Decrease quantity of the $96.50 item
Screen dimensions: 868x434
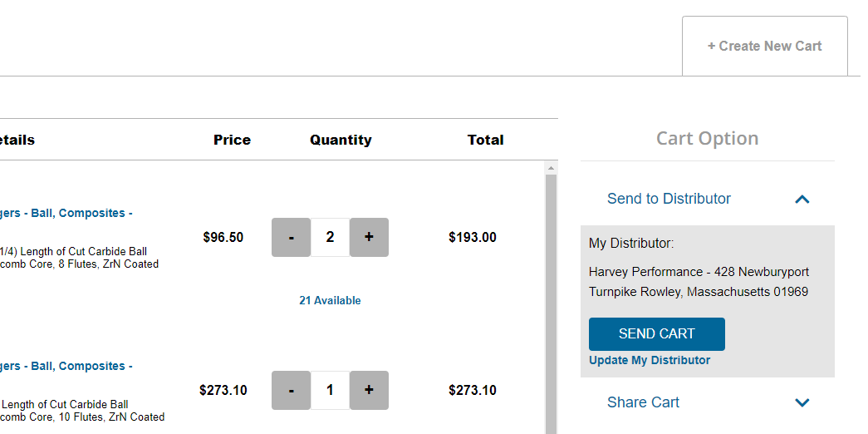(291, 238)
